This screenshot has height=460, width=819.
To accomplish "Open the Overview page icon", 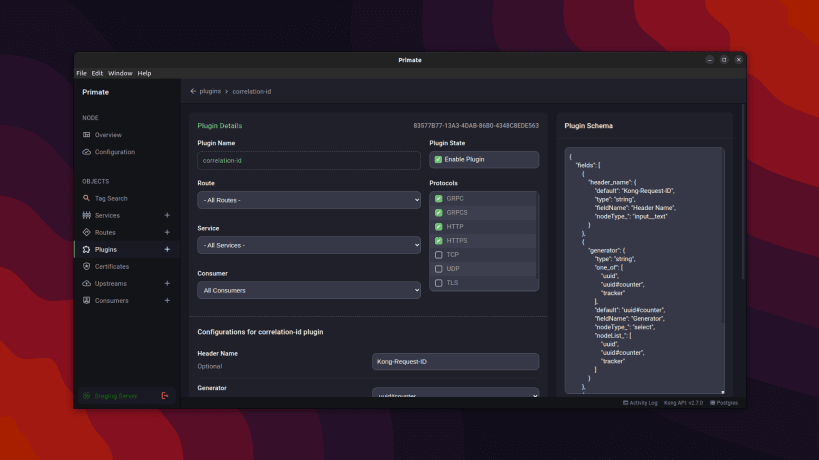I will click(x=87, y=135).
